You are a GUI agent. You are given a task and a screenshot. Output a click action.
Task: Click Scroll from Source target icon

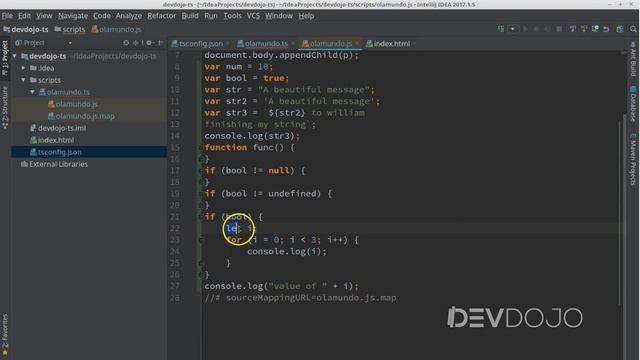click(126, 43)
